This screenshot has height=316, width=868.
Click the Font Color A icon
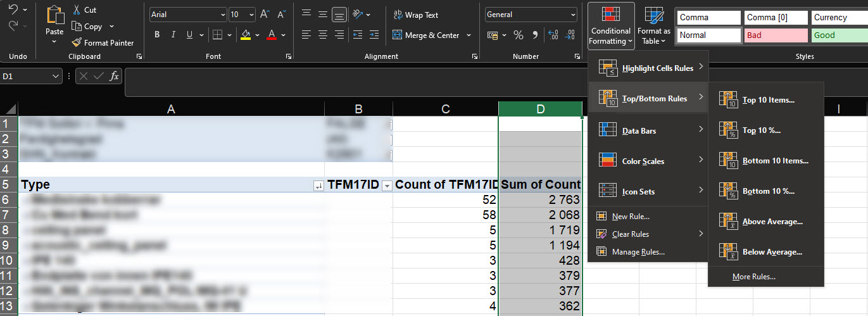click(272, 35)
